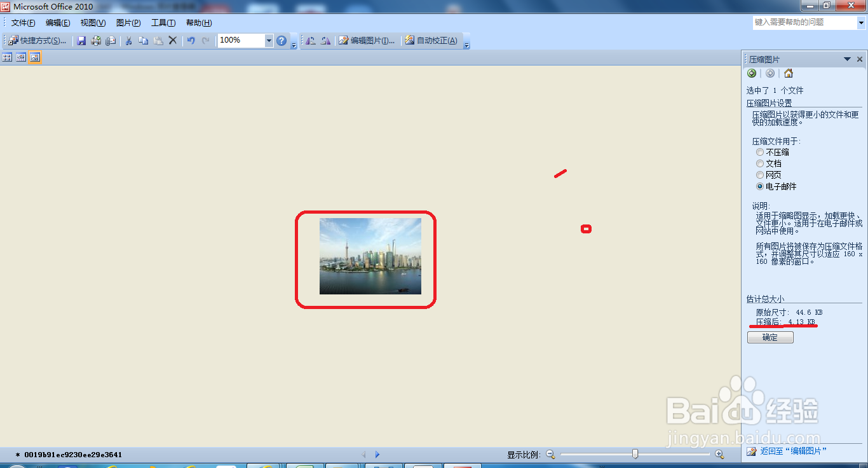868x468 pixels.
Task: Close the 压缩图片 task pane
Action: coord(860,59)
